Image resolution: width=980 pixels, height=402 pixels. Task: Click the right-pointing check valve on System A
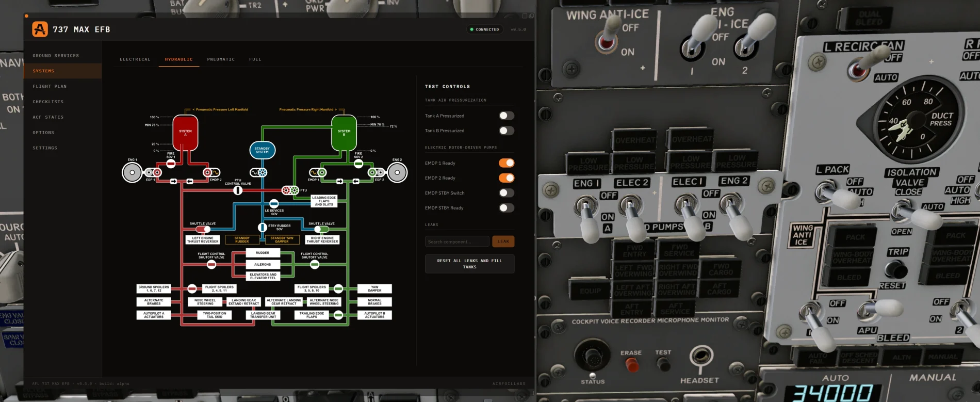(x=173, y=182)
